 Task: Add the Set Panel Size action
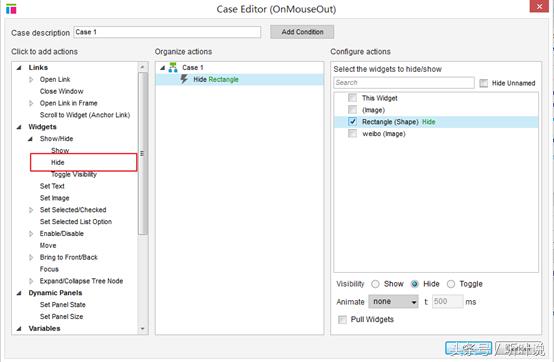point(61,316)
